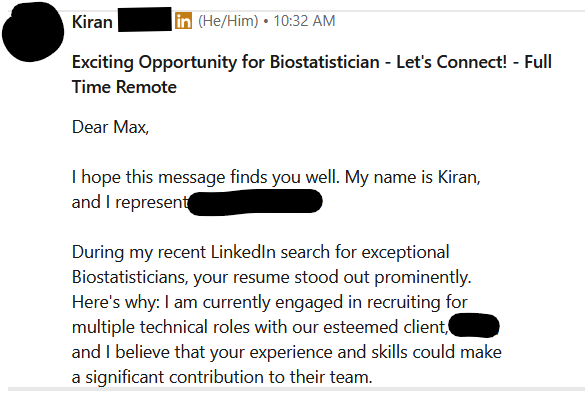The height and width of the screenshot is (395, 585).
Task: Click the line "and I believe that your experience"
Action: coord(287,352)
